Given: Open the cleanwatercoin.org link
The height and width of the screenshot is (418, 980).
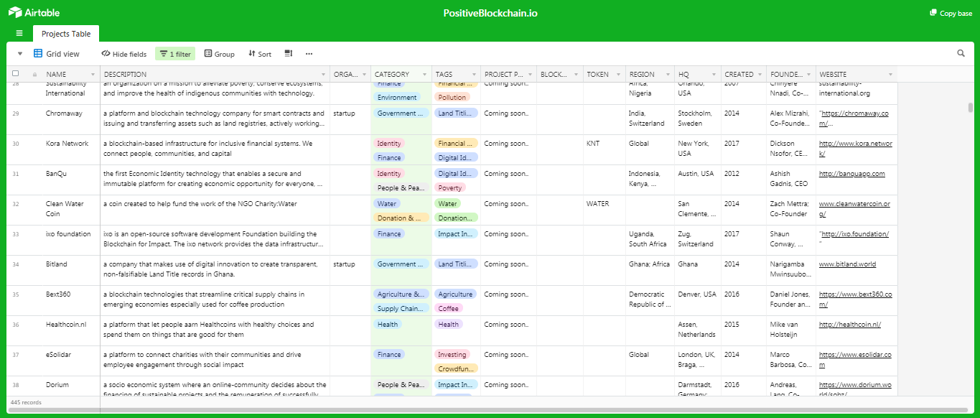Looking at the screenshot, I should pos(854,209).
